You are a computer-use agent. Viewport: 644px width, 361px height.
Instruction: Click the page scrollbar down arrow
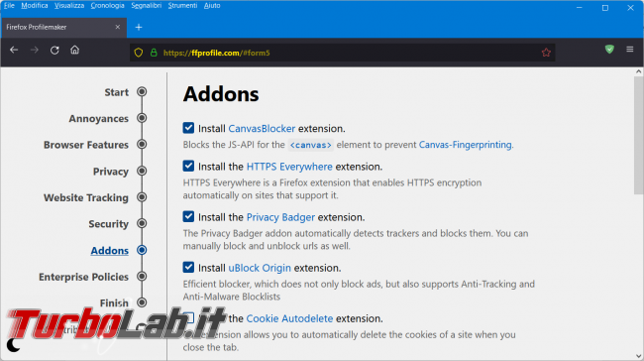(x=639, y=356)
